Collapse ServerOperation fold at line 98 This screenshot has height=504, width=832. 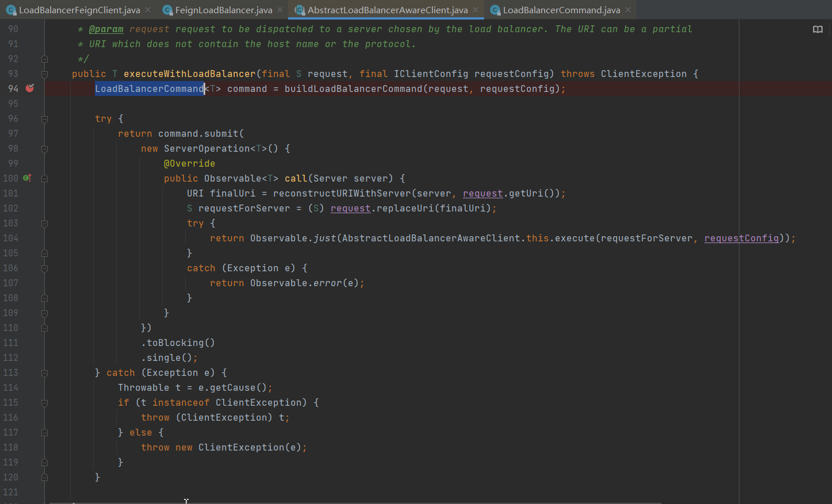point(44,148)
